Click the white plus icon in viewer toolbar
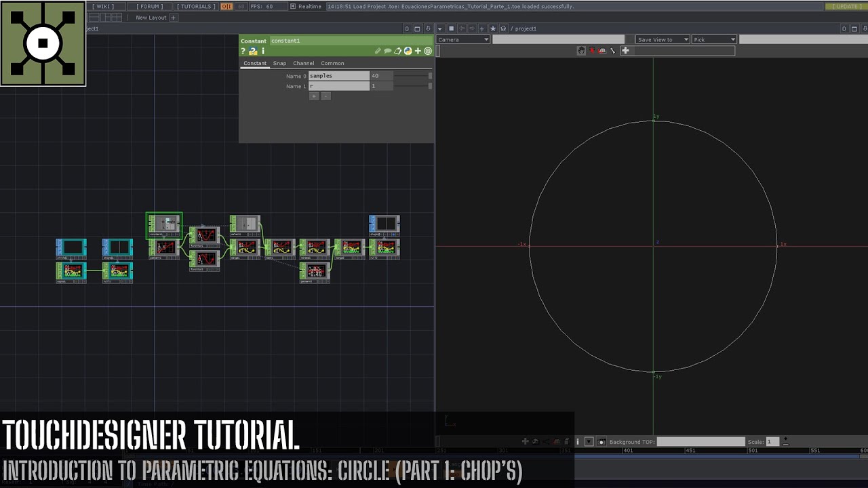The height and width of the screenshot is (488, 868). click(x=625, y=51)
